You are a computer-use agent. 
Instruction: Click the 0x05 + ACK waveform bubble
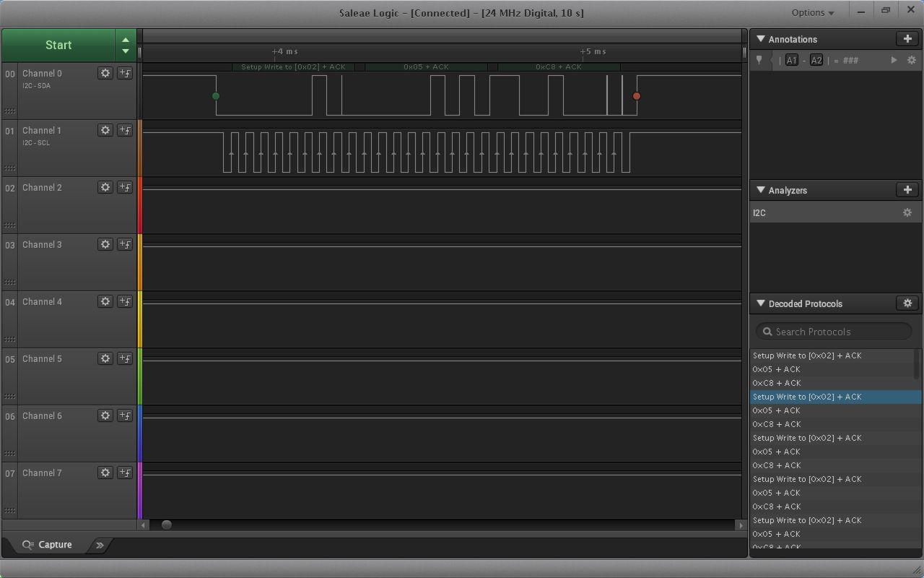click(x=426, y=67)
